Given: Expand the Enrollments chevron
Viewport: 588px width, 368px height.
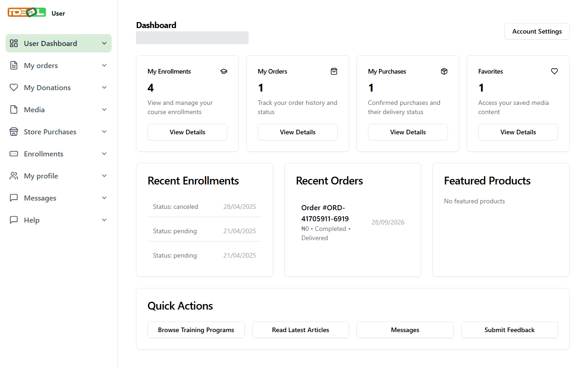Looking at the screenshot, I should [104, 154].
